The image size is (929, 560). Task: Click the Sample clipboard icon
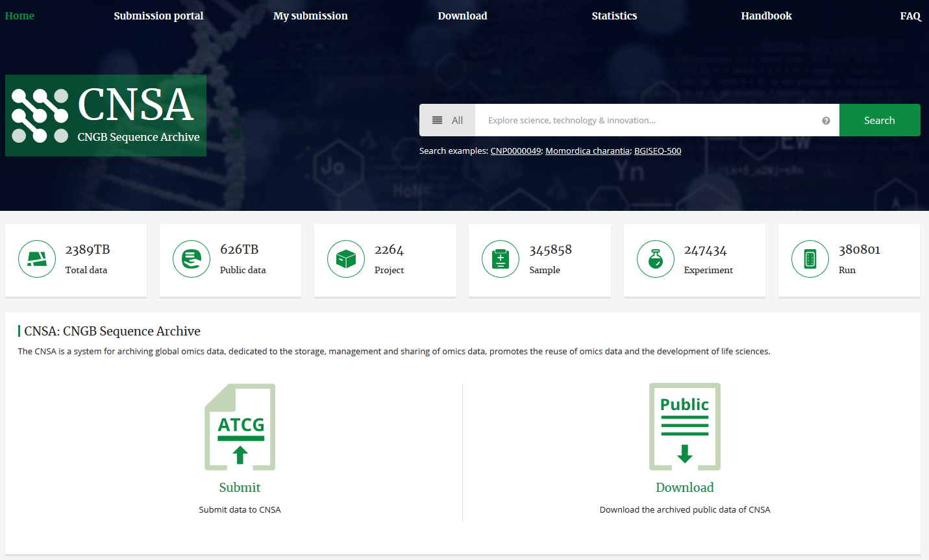pyautogui.click(x=501, y=259)
